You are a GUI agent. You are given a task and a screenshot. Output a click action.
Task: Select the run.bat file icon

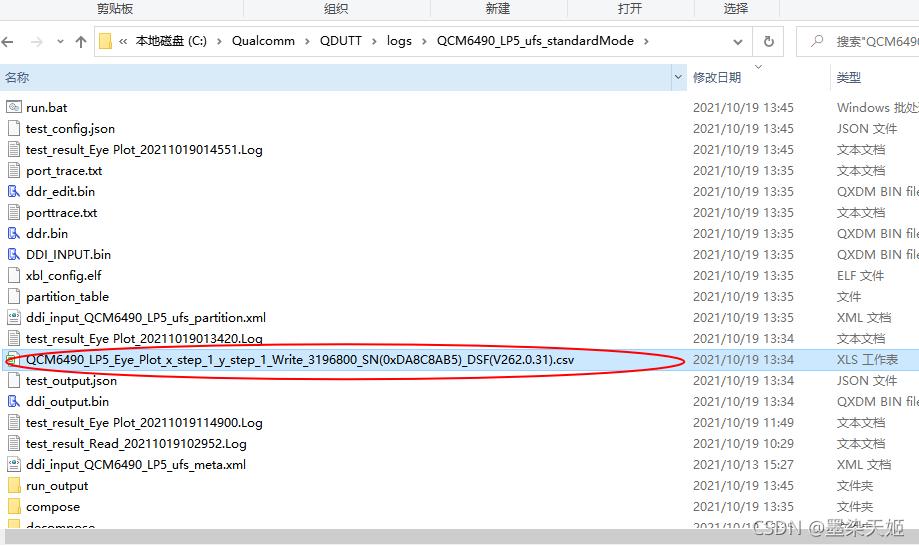click(14, 107)
